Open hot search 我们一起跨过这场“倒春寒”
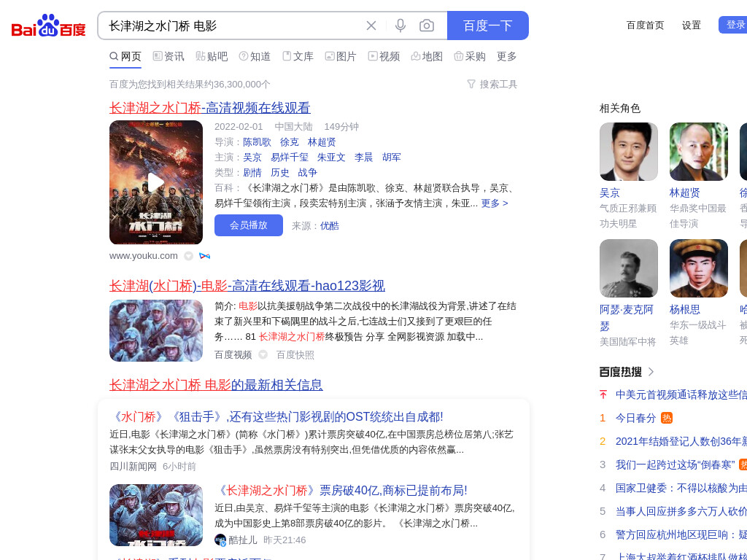Viewport: 747px width, 560px height. click(675, 464)
